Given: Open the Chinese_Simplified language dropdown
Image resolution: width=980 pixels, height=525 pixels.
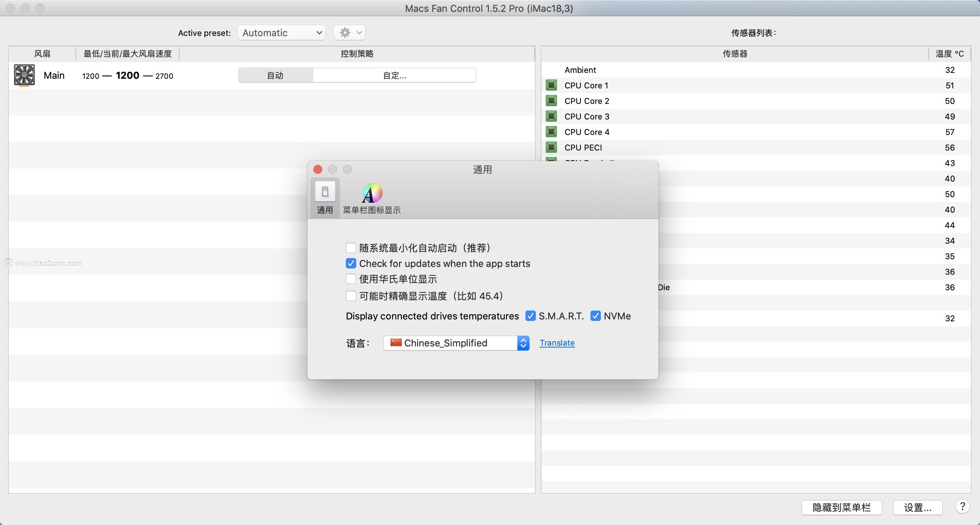Looking at the screenshot, I should point(456,343).
